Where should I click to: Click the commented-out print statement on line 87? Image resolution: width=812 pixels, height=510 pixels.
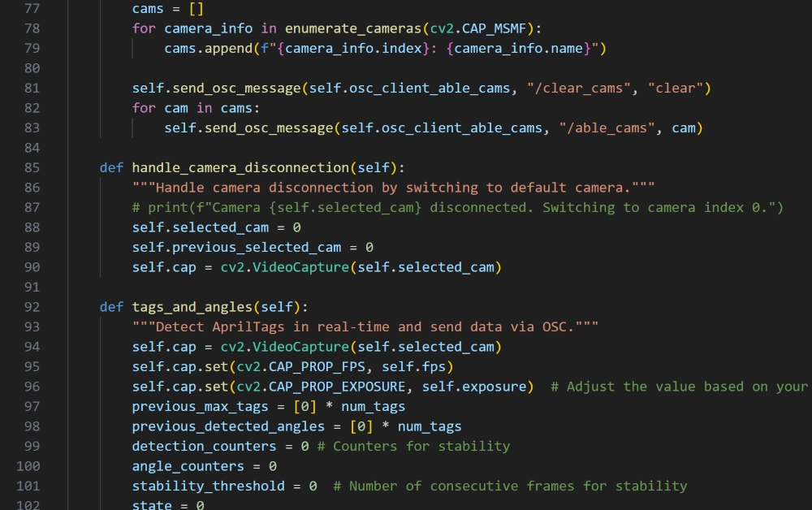point(457,207)
